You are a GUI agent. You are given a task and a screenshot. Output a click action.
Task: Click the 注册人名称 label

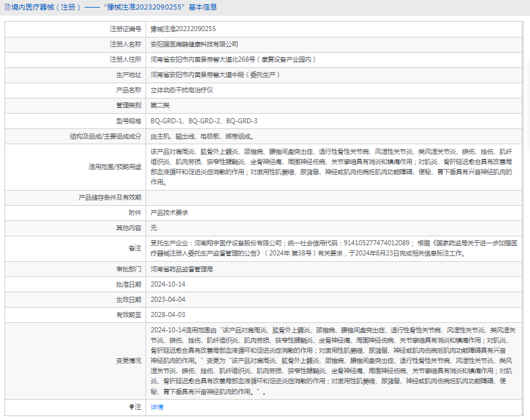tap(125, 44)
